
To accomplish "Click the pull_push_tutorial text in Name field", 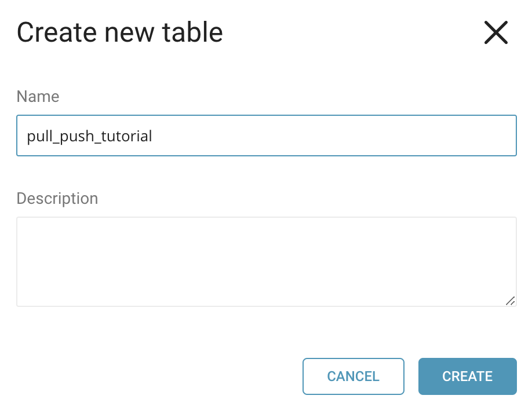I will pos(89,136).
